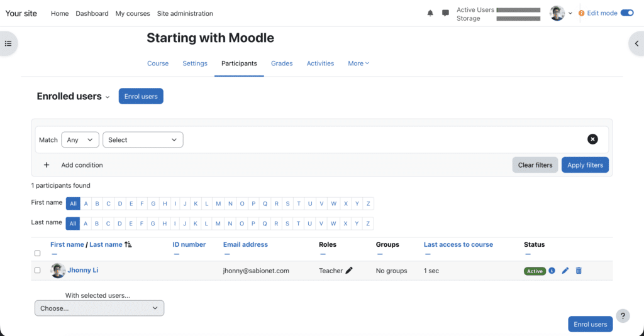644x336 pixels.
Task: Switch to the Settings tab
Action: 195,63
